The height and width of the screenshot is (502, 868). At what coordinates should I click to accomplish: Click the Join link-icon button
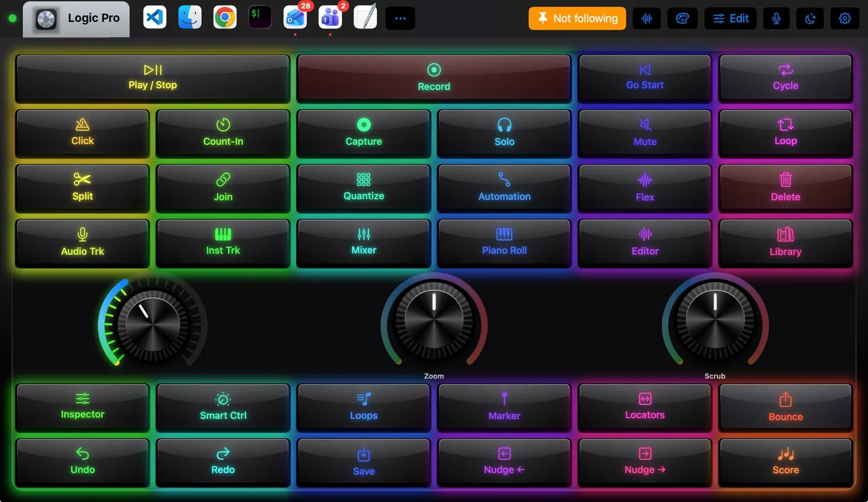click(x=223, y=188)
